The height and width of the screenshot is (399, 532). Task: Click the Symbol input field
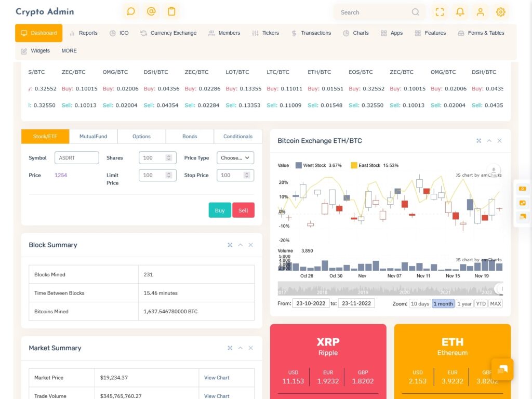77,158
